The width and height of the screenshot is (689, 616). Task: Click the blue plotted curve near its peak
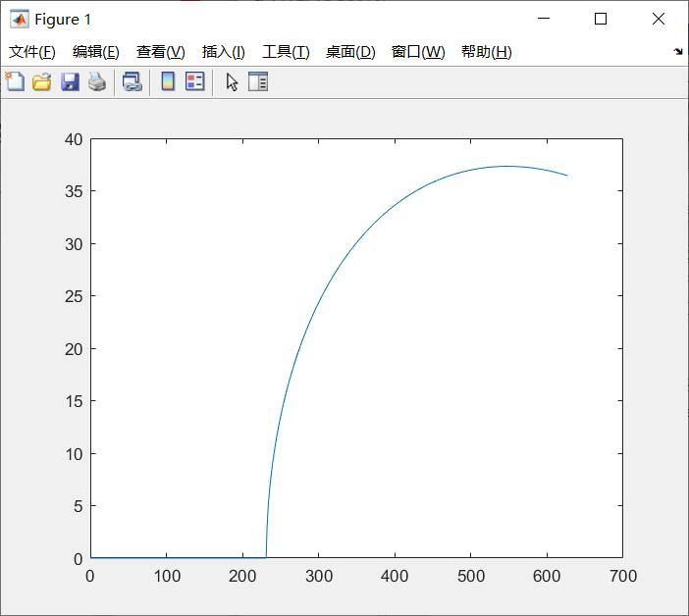click(507, 166)
